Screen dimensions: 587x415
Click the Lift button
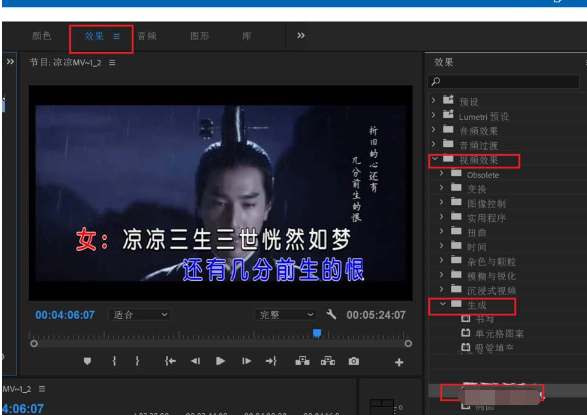tap(302, 361)
